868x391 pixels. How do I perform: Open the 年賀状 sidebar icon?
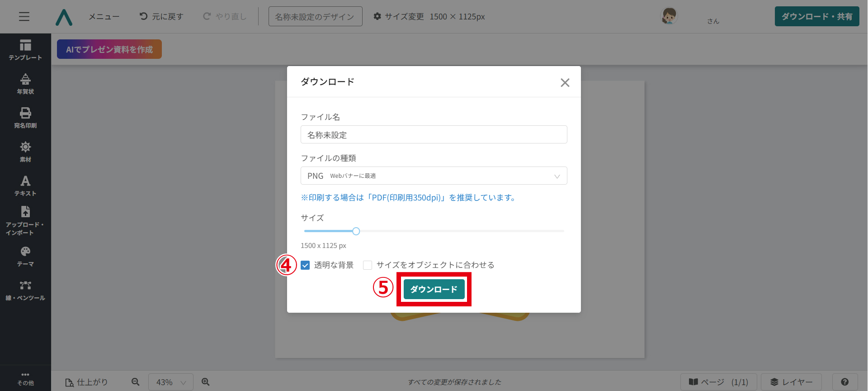(25, 84)
